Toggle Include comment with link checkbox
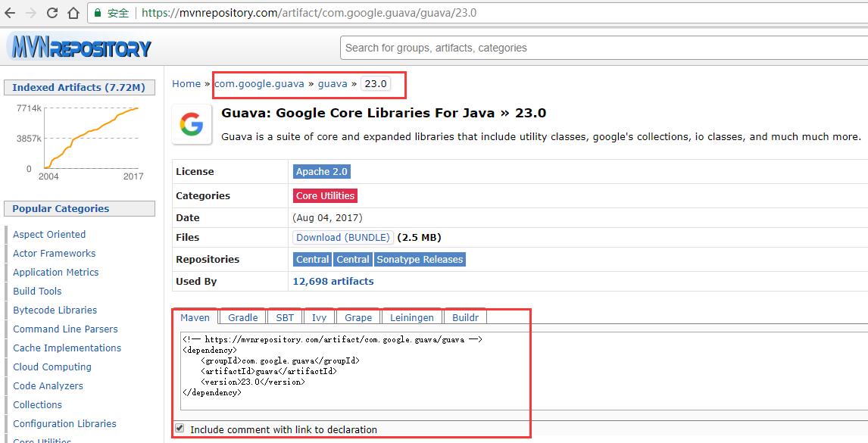This screenshot has width=868, height=443. click(x=180, y=428)
